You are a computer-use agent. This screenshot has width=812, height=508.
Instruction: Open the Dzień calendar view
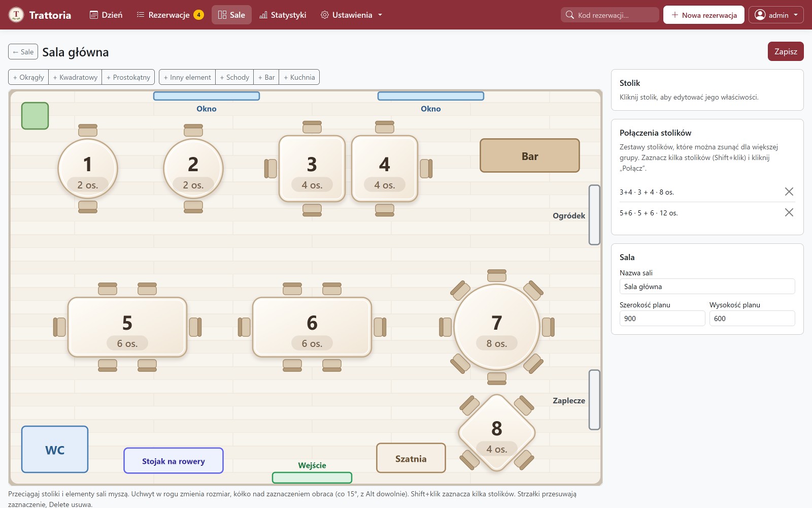[106, 15]
